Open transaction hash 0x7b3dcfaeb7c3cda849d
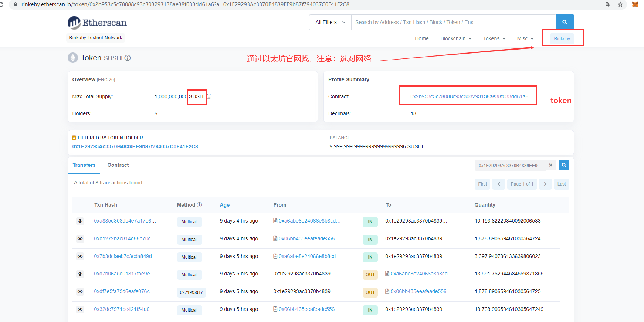The image size is (644, 322). (x=125, y=256)
